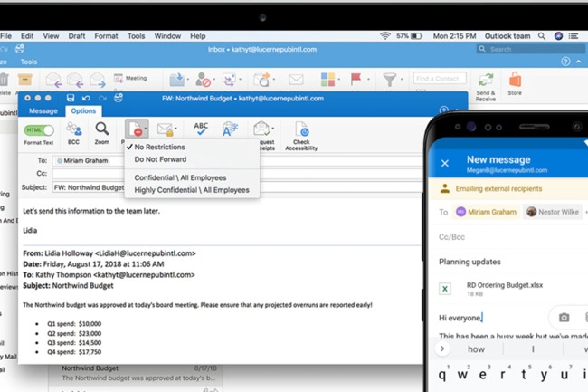Image resolution: width=588 pixels, height=392 pixels.
Task: Click the Rules icon in main ribbon
Action: [230, 80]
